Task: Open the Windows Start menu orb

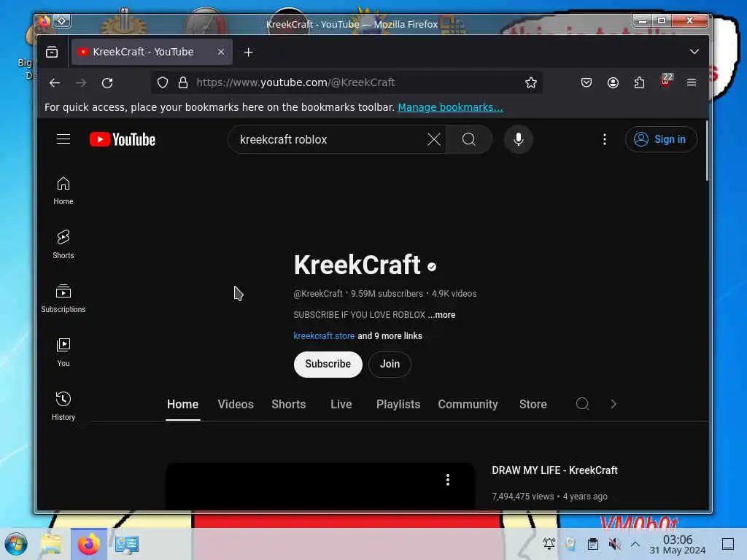Action: 16,544
